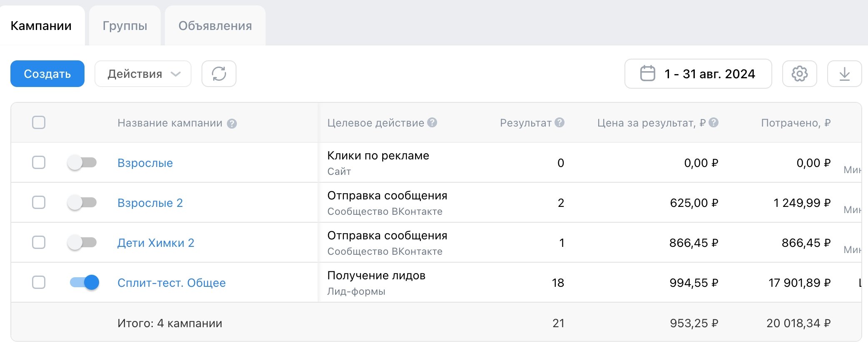This screenshot has width=868, height=353.
Task: Open the date range 1 - 31 авг. 2024 picker
Action: pos(698,74)
